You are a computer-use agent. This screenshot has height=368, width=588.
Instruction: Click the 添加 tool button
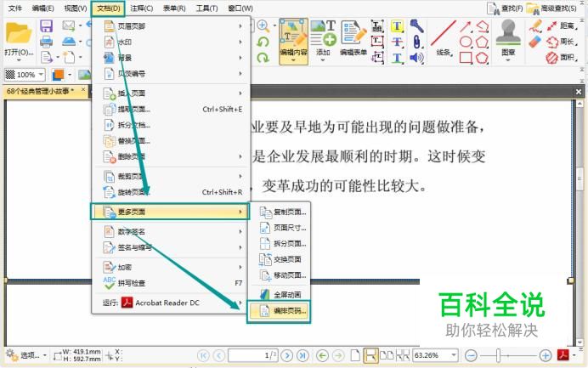pos(323,39)
